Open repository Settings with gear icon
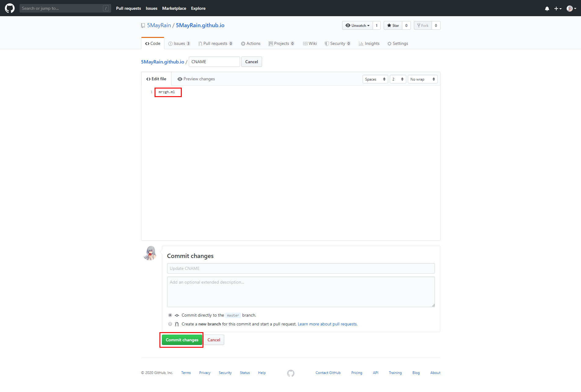 point(397,44)
